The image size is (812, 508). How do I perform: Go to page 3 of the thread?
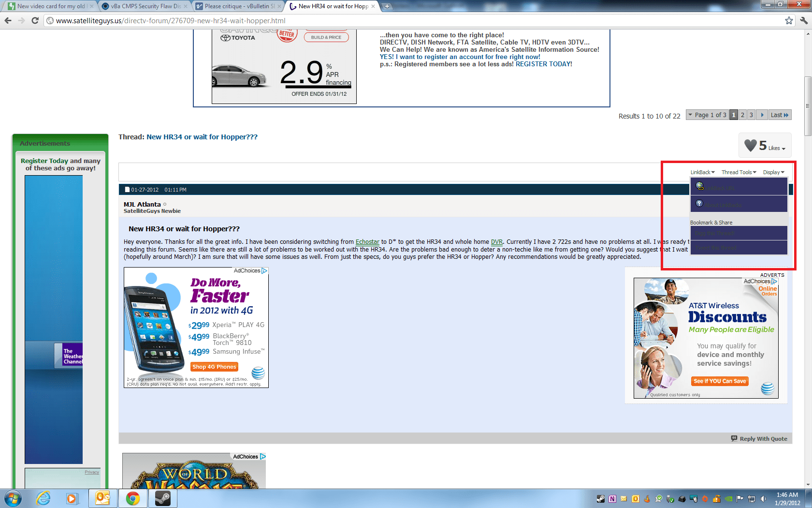pos(751,115)
